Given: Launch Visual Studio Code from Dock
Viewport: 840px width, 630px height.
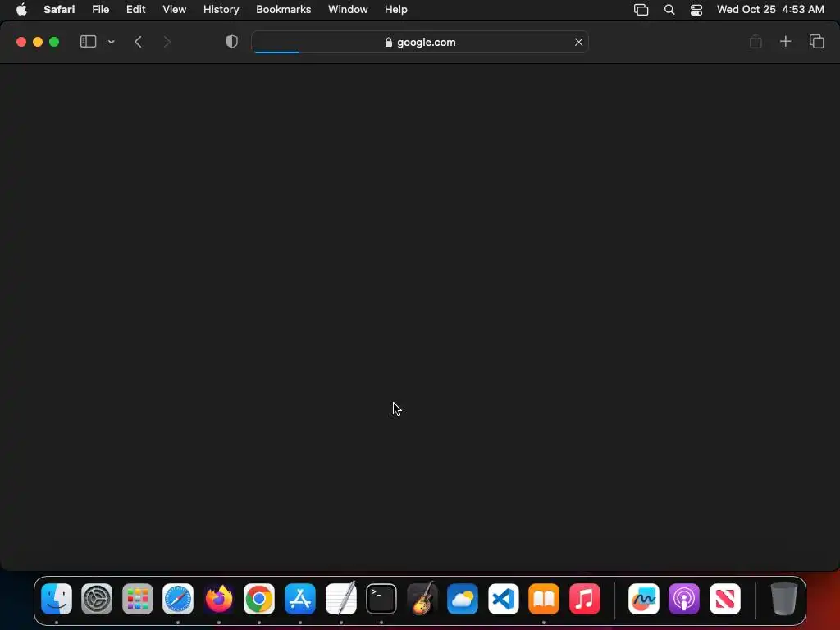Looking at the screenshot, I should [503, 598].
